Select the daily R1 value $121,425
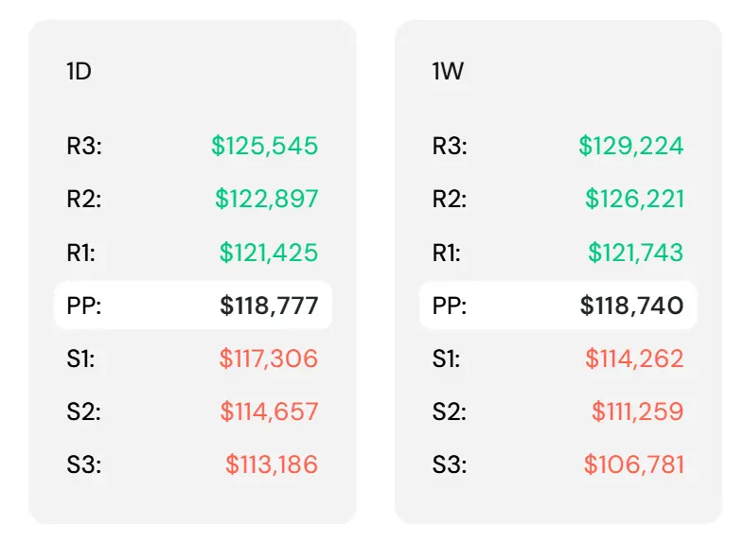 269,253
